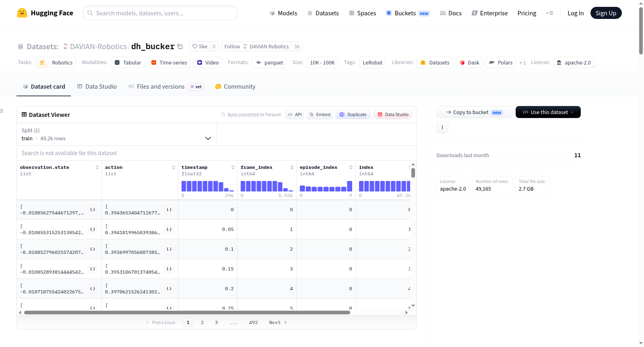This screenshot has width=644, height=347.
Task: Expand action cell in the timestamp 0.15 row
Action: click(x=169, y=269)
